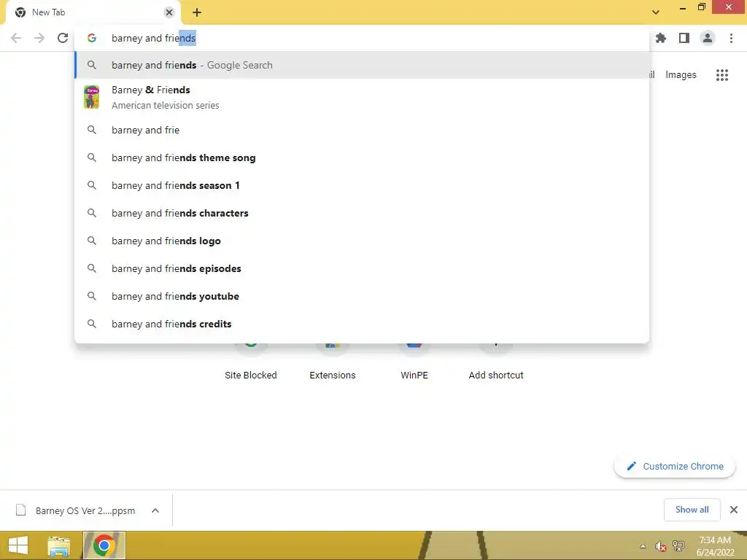Click Show all downloads
Screen dimensions: 747x560
pos(692,510)
